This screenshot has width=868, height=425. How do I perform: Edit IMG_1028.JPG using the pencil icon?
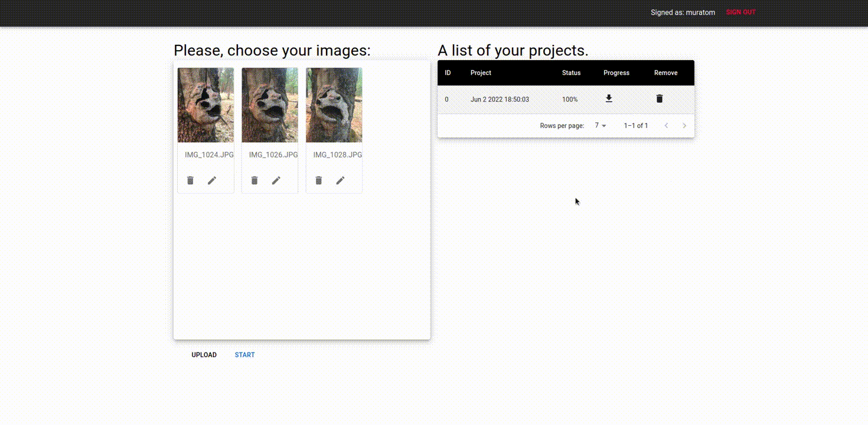click(x=341, y=180)
